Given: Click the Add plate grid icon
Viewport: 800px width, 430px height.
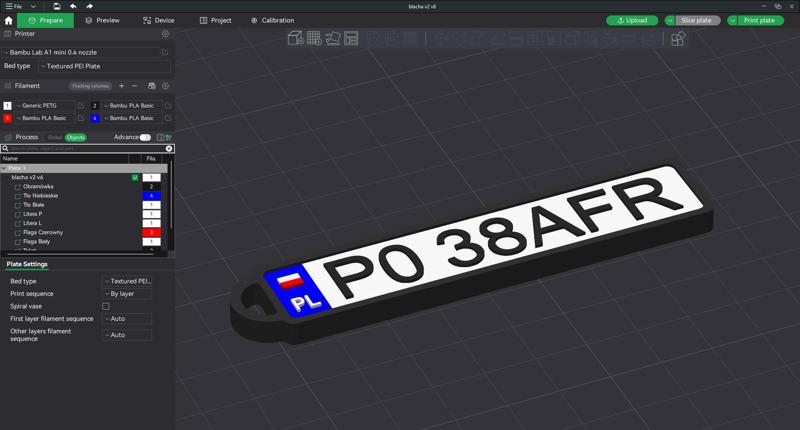Looking at the screenshot, I should 314,38.
